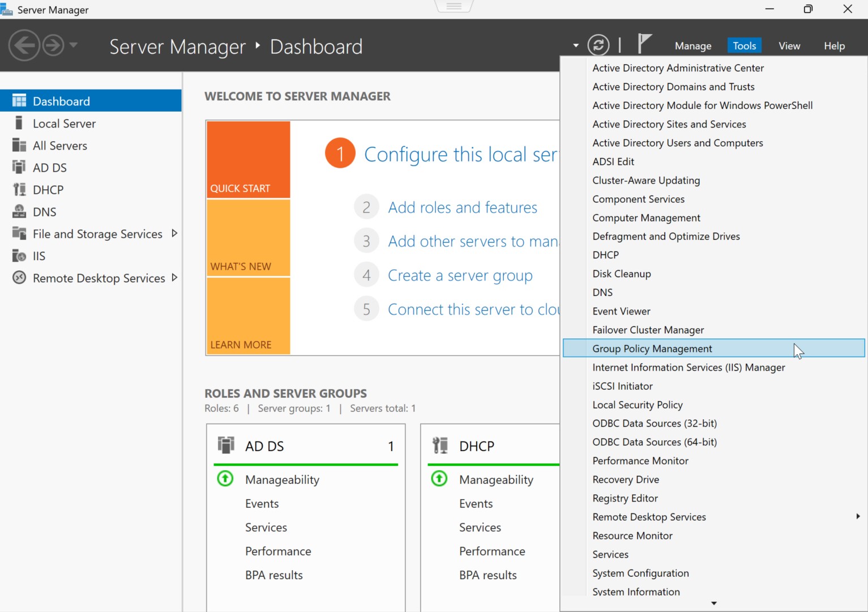Open Computer Management from Tools menu
The height and width of the screenshot is (612, 868).
714,218
